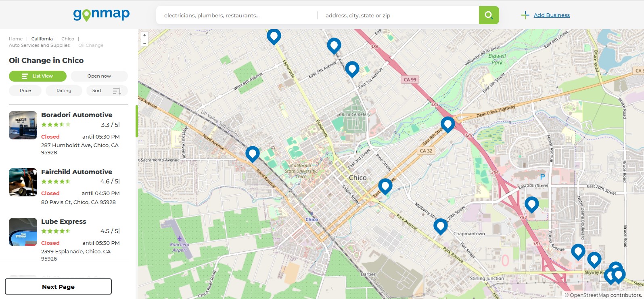Open Fairchild Automotive listing title

pyautogui.click(x=77, y=172)
